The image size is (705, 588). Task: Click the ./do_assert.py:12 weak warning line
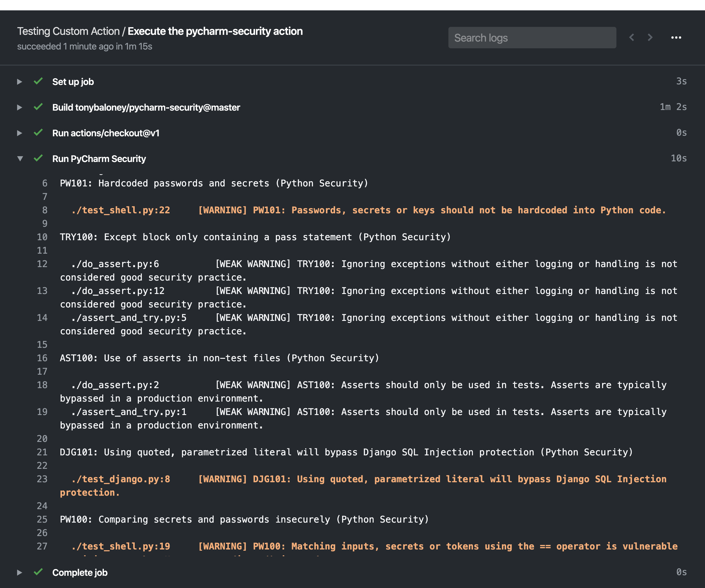[x=368, y=298]
